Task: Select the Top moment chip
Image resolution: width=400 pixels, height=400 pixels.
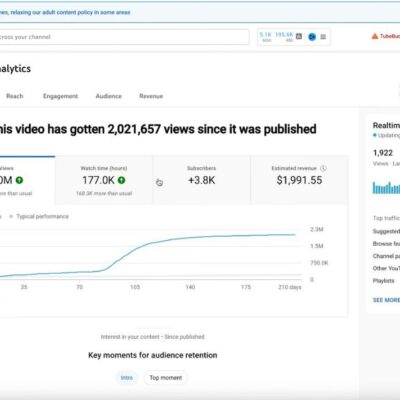Action: (166, 378)
